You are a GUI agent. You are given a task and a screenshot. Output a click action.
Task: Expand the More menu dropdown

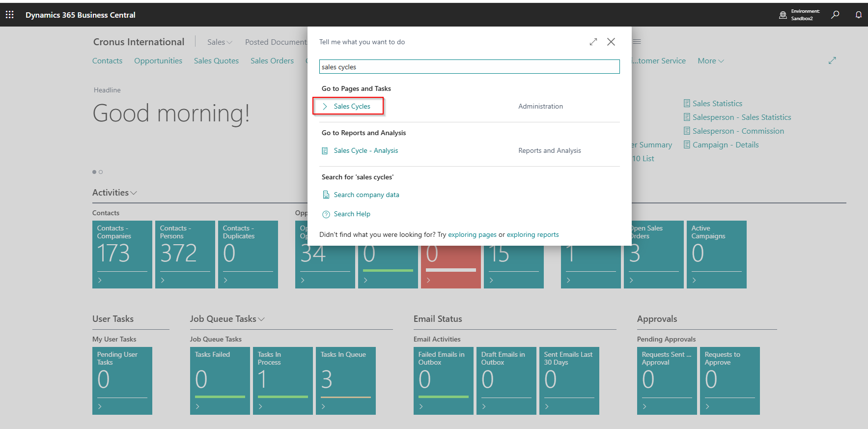pos(711,61)
